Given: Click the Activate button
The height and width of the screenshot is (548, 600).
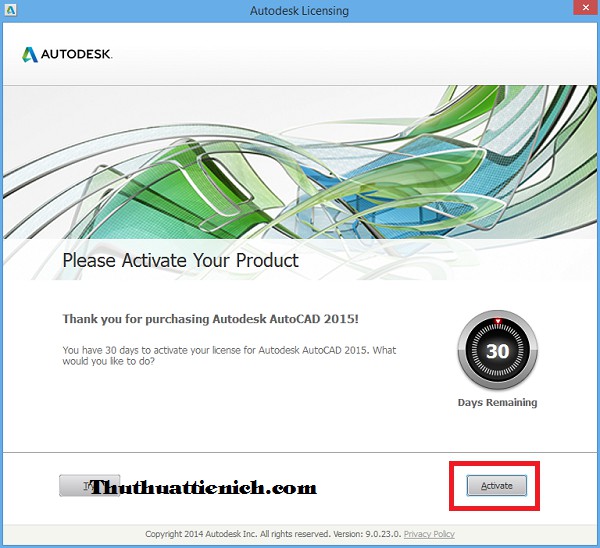Looking at the screenshot, I should tap(496, 486).
